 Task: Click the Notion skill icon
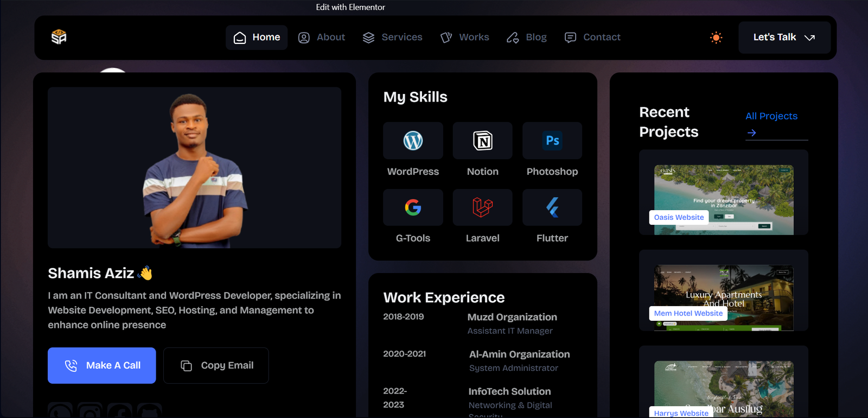(482, 141)
